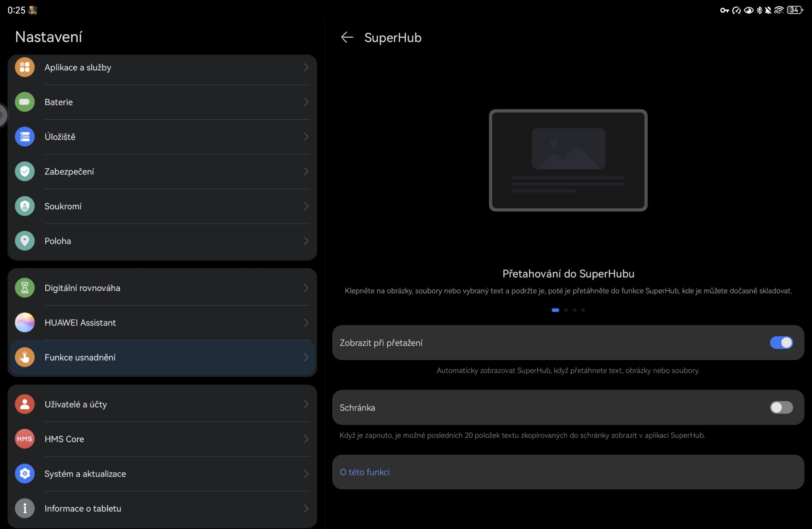
Task: Click the orange Aplikace a služby icon
Action: (x=25, y=67)
